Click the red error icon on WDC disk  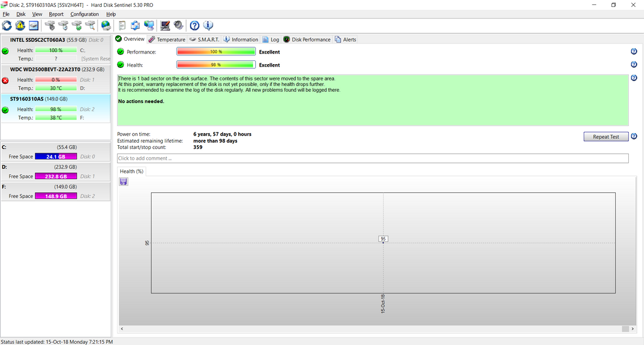[5, 80]
